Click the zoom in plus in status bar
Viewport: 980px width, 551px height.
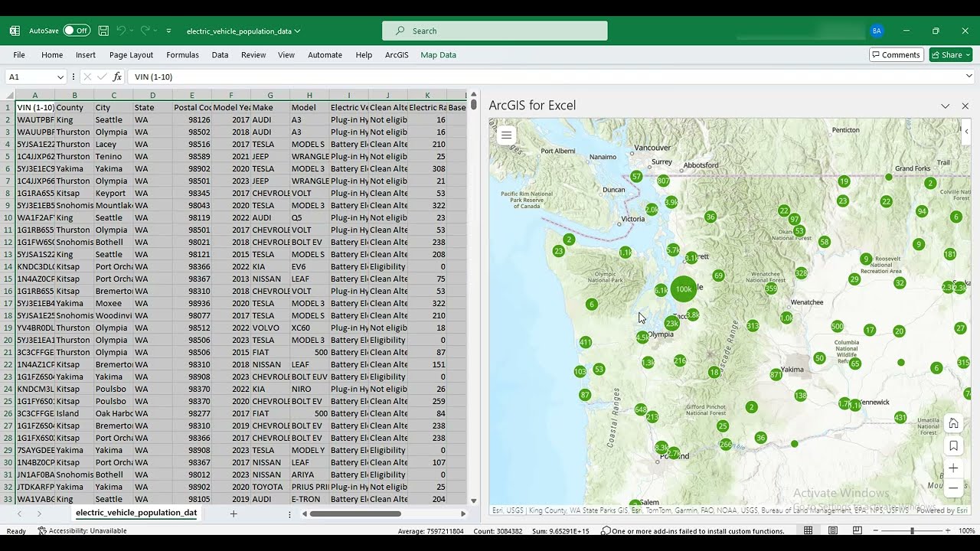(x=948, y=530)
